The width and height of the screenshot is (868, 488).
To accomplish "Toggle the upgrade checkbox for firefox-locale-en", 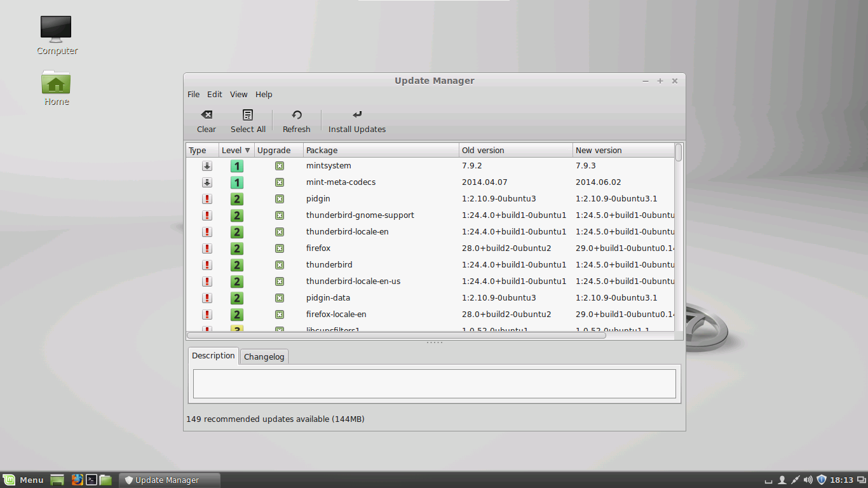I will 279,315.
